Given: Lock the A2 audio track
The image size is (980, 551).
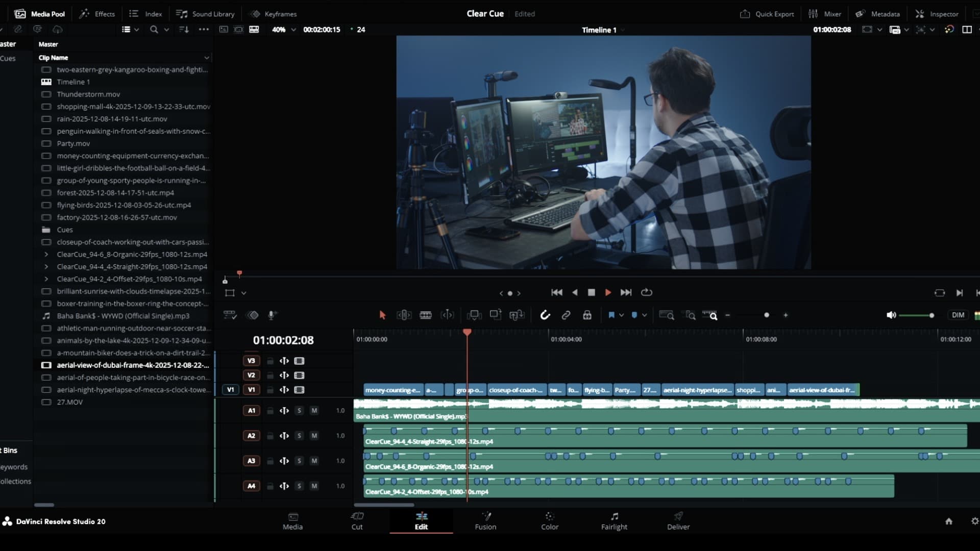Looking at the screenshot, I should coord(270,435).
